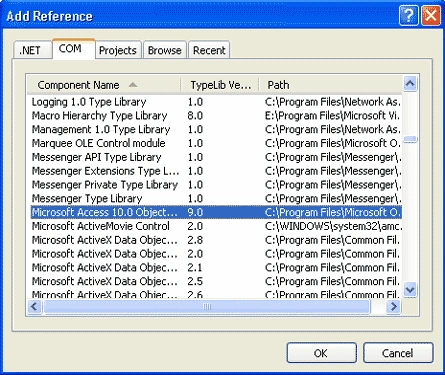Select Messenger Extensions Type L... row
Image resolution: width=445 pixels, height=375 pixels.
(216, 171)
